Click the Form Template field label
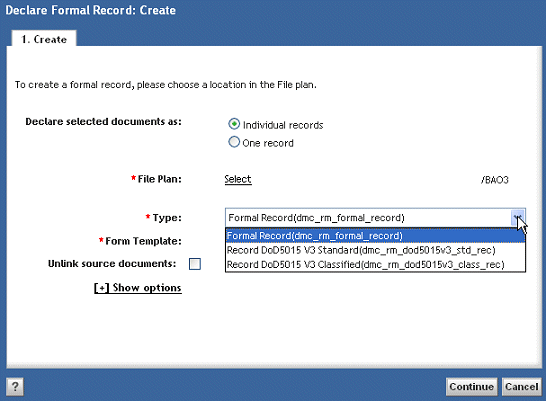546x401 pixels. click(140, 241)
